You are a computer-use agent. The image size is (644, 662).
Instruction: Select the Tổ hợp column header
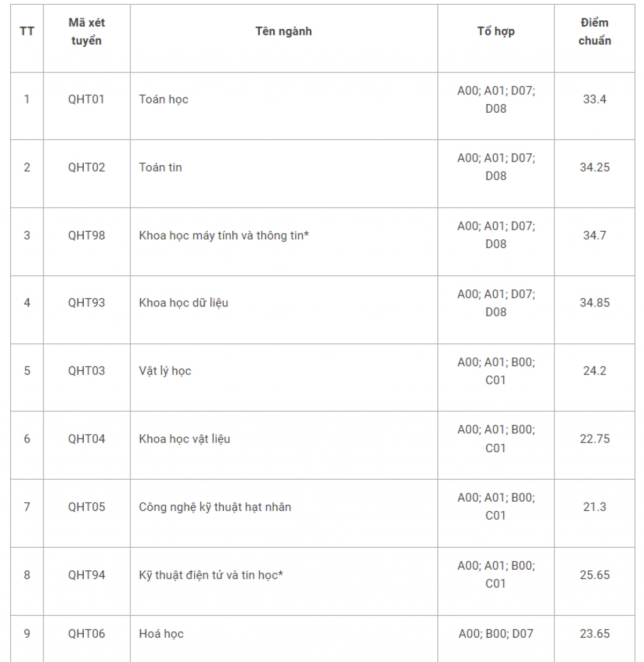pyautogui.click(x=496, y=31)
